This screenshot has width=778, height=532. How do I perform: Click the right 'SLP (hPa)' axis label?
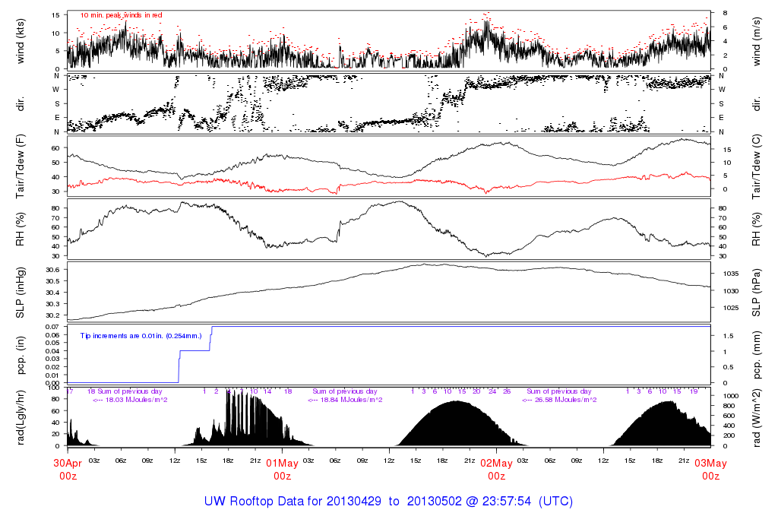756,293
